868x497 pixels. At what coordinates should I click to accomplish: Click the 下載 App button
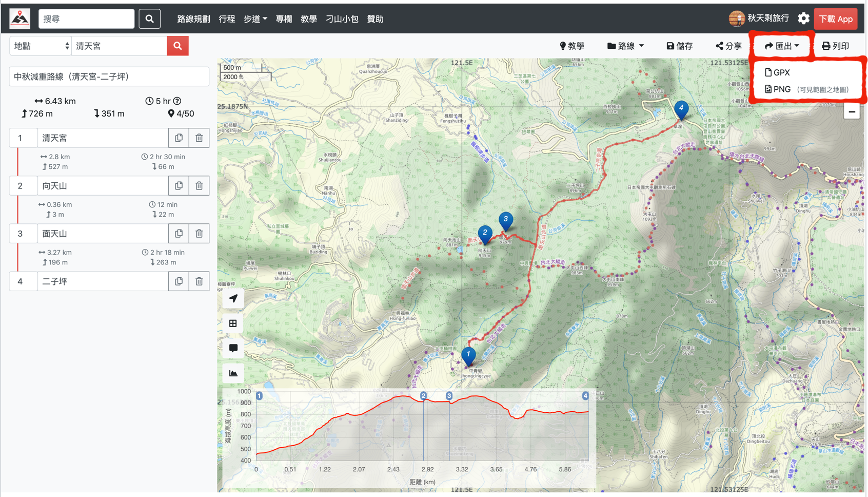[836, 18]
